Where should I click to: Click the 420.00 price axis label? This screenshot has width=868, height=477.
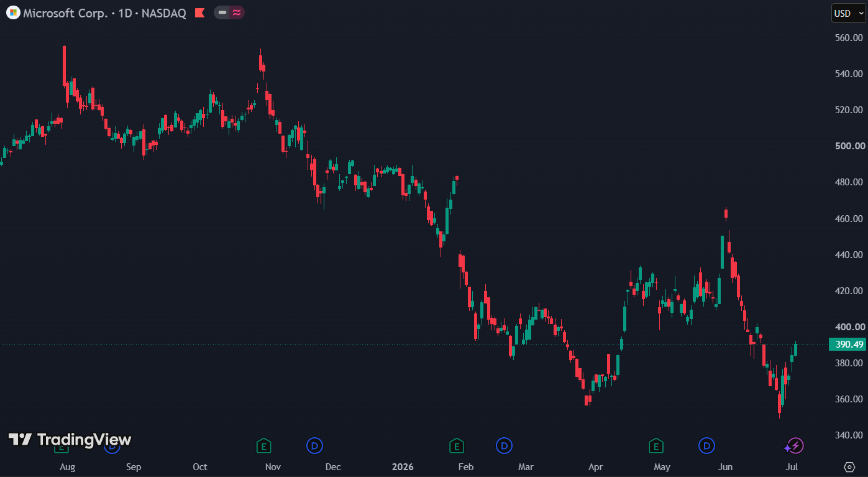point(849,290)
